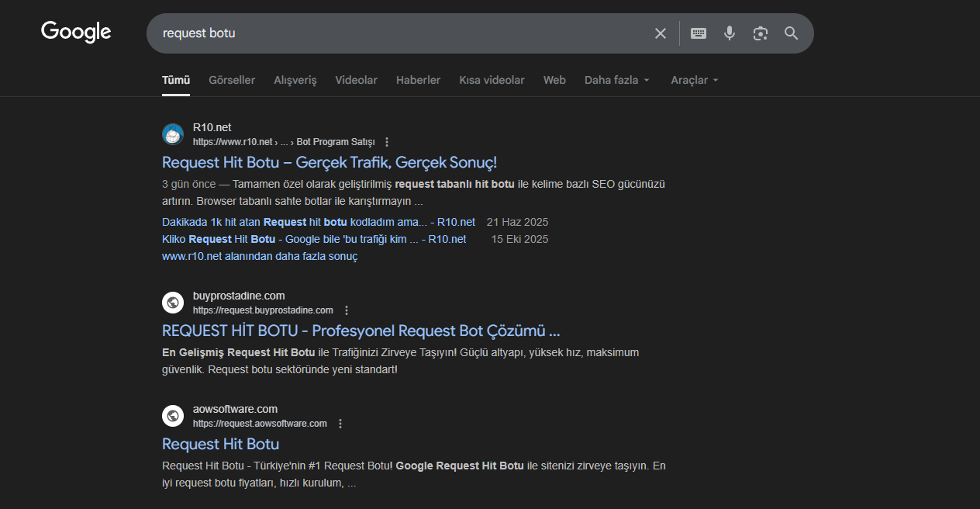This screenshot has width=980, height=509.
Task: Click the magnifying glass search button
Action: coord(791,33)
